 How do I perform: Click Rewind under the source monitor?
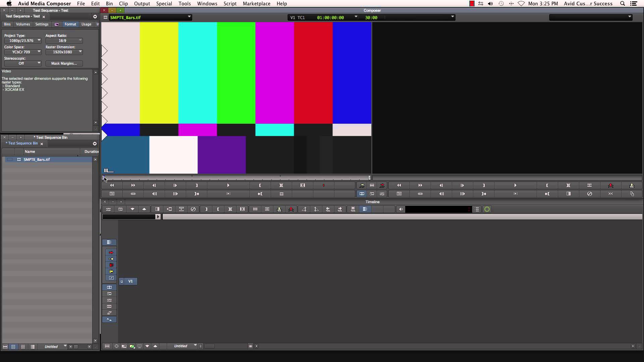pyautogui.click(x=112, y=185)
